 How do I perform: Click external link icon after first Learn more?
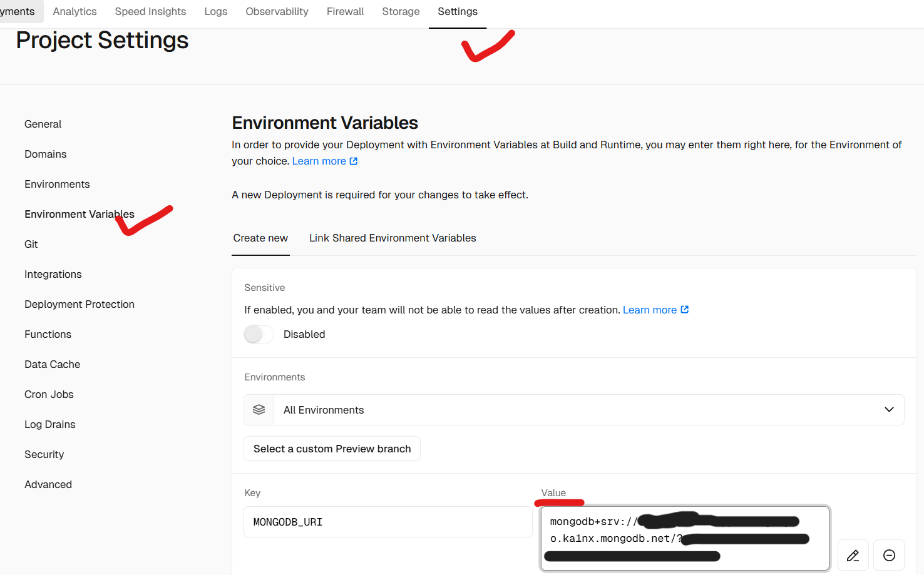click(x=354, y=161)
